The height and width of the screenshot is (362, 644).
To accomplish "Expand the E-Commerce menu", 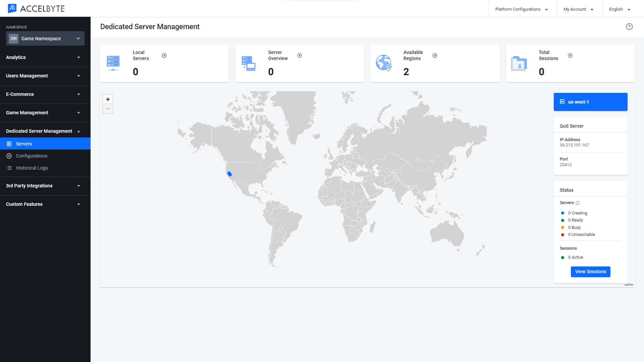I will [45, 94].
